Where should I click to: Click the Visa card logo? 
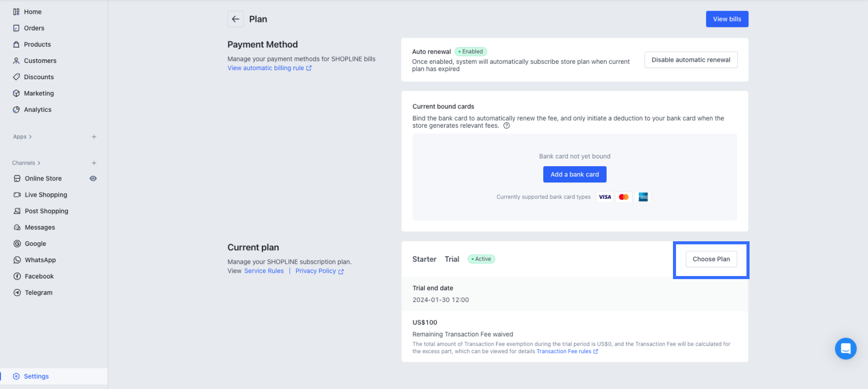pos(605,197)
